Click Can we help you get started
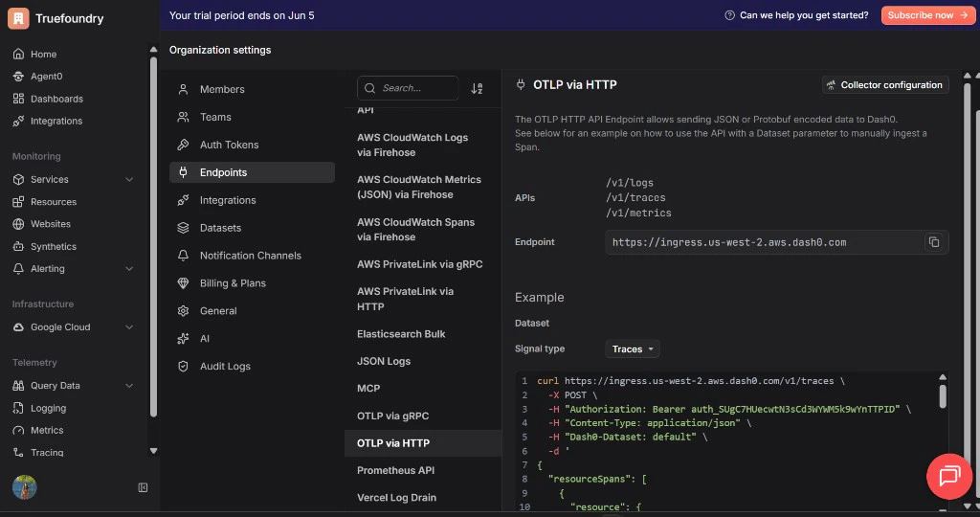The width and height of the screenshot is (980, 517). 804,15
